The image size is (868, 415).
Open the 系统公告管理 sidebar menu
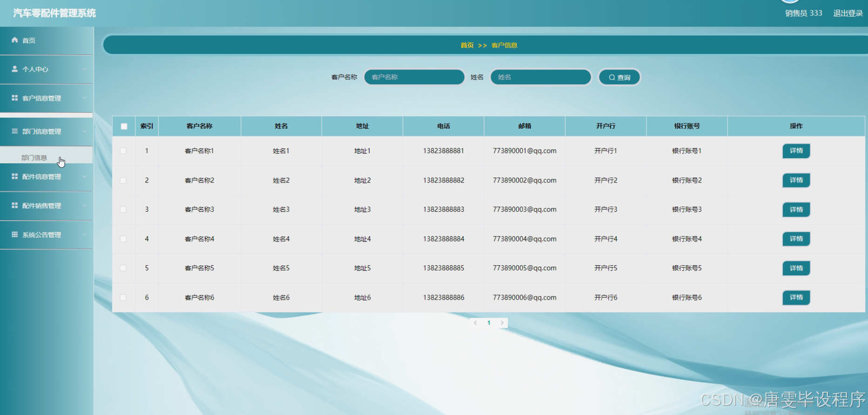(47, 235)
